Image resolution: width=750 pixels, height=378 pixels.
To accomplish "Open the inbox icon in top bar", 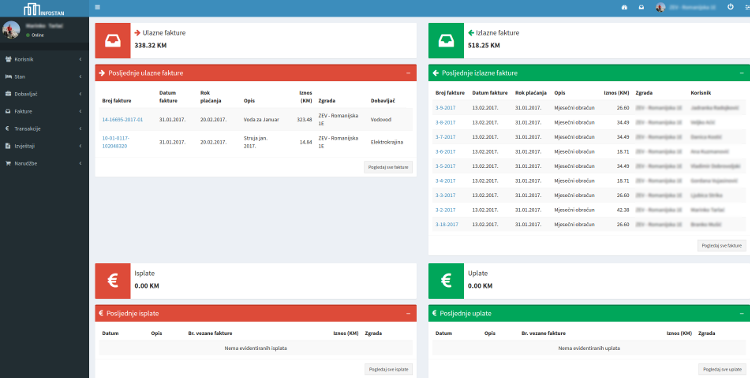I will tap(641, 7).
